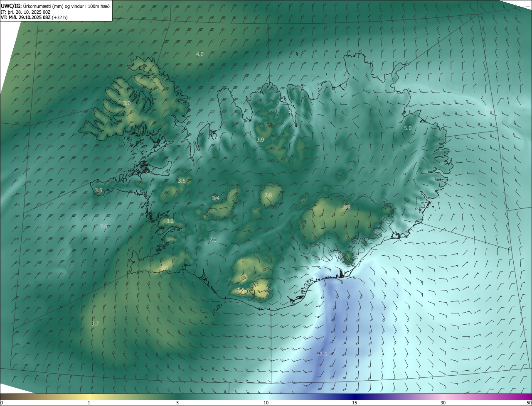This screenshot has width=532, height=406.
Task: Click the color scale tick labeled 10
Action: (x=266, y=403)
